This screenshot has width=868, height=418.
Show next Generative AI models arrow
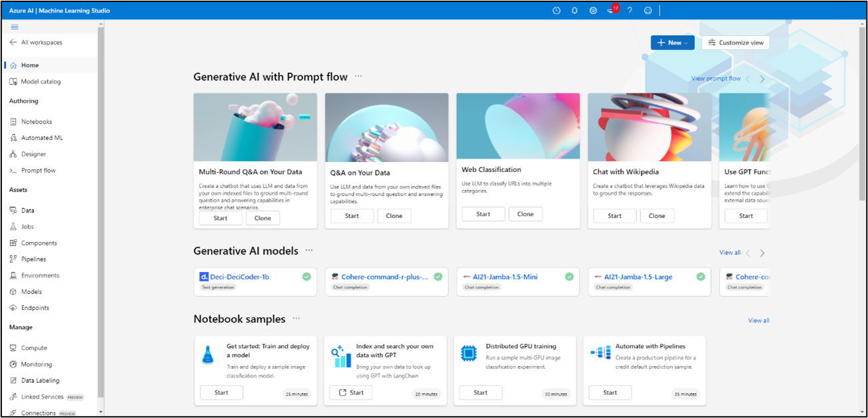pos(763,253)
